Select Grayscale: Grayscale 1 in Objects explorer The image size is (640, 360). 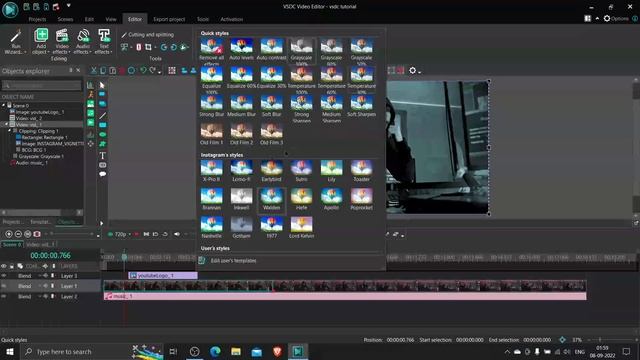(41, 156)
